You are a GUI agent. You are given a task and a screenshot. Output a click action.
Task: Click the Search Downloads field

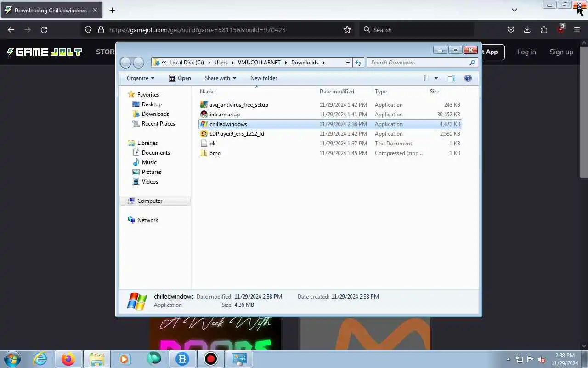tap(422, 63)
